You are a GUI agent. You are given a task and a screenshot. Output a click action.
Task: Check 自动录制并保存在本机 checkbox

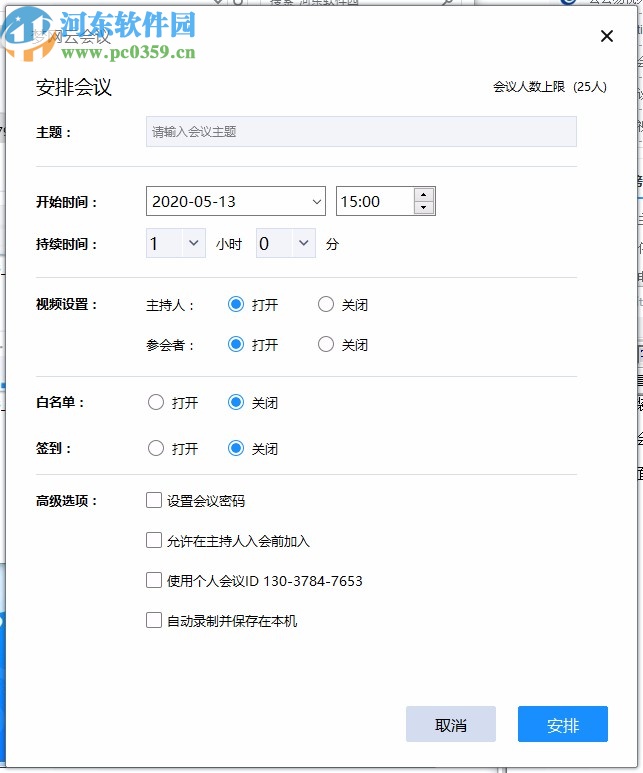pos(154,620)
